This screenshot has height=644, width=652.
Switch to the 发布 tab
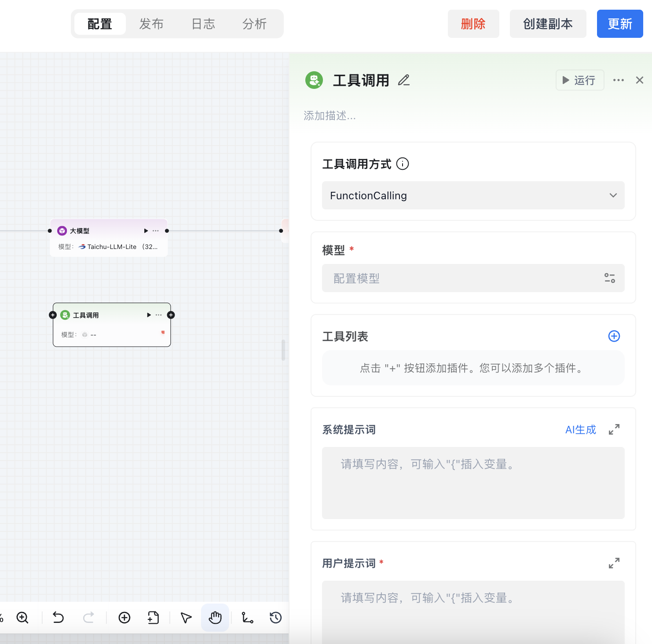[x=151, y=24]
